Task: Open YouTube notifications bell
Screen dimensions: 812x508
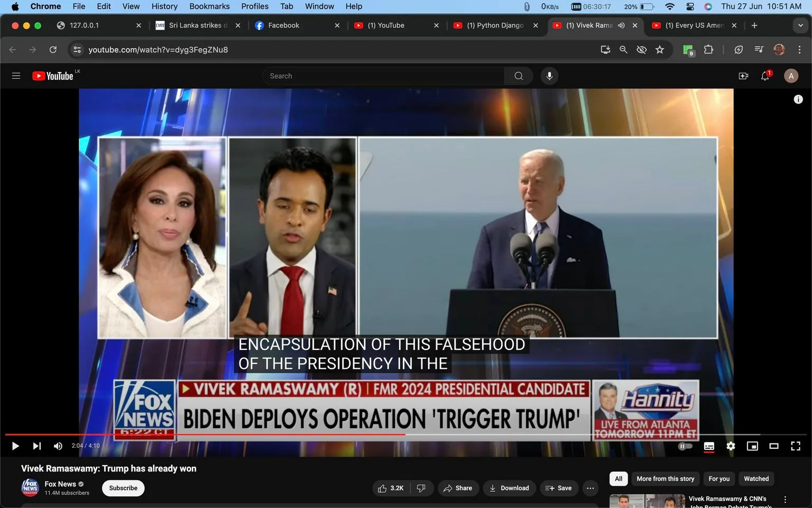Action: pyautogui.click(x=764, y=76)
